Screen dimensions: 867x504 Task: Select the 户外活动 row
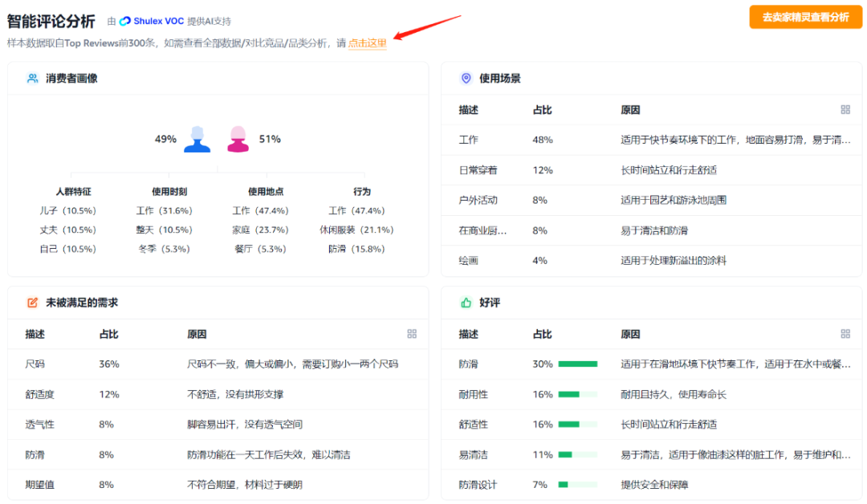click(651, 200)
